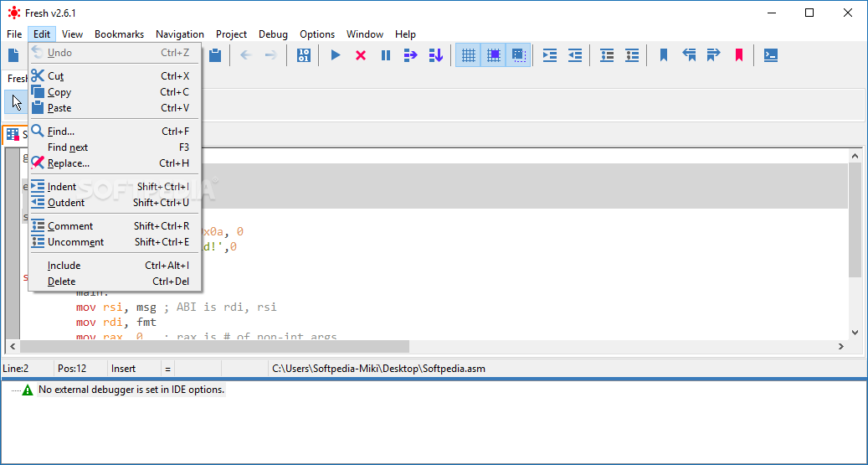
Task: Click the editor vertical scrollbar up arrow
Action: click(x=855, y=157)
